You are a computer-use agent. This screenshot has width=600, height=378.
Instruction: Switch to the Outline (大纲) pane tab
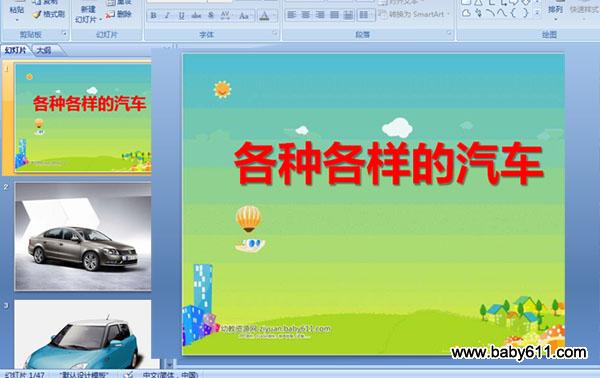click(x=44, y=50)
